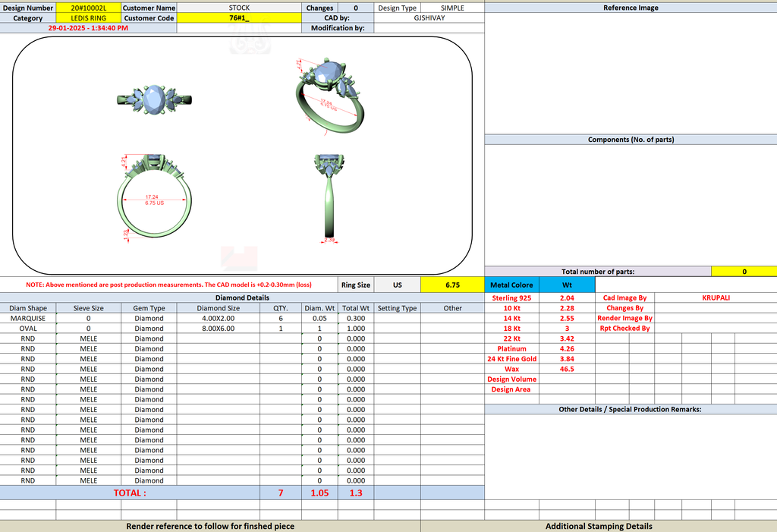The height and width of the screenshot is (532, 777).
Task: Click the Wax weight 46.5
Action: click(x=567, y=369)
